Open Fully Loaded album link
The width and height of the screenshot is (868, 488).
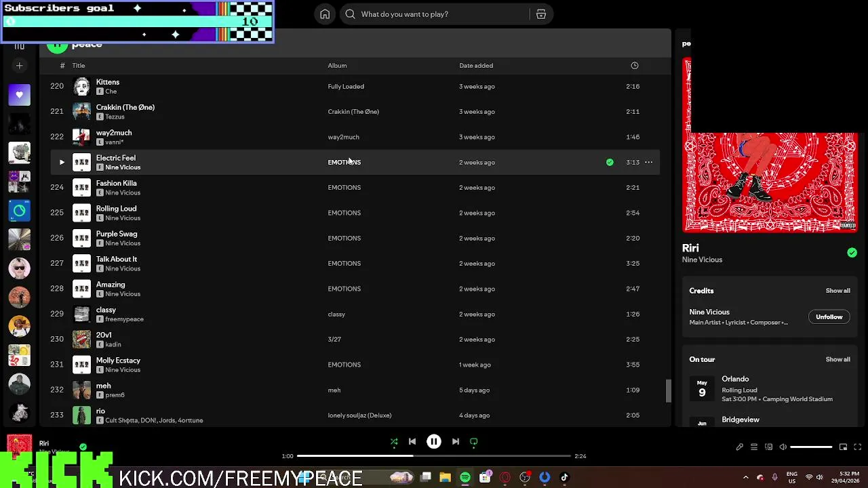(x=346, y=87)
